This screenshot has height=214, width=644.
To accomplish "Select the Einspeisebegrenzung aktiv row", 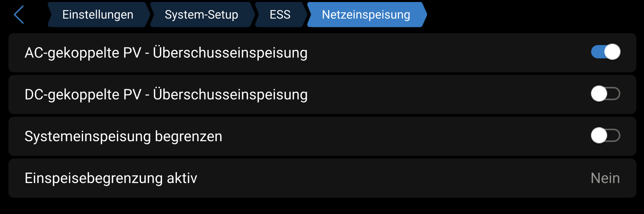I will 363,178.
